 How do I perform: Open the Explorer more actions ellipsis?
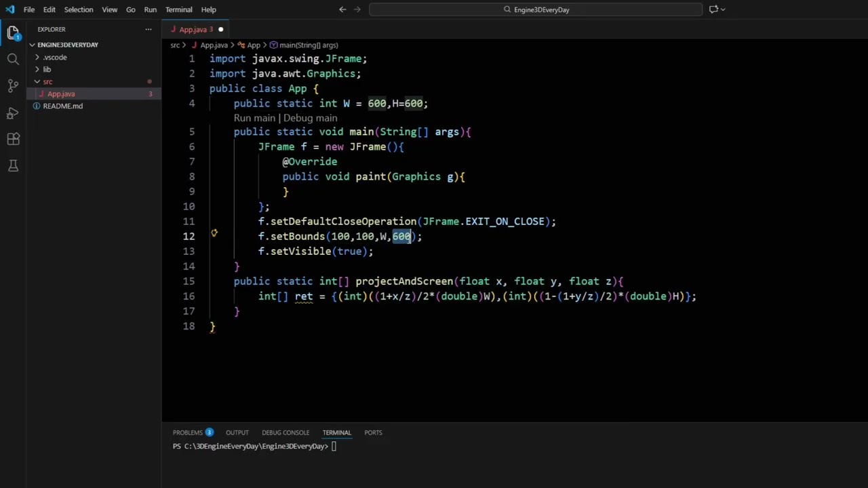149,29
